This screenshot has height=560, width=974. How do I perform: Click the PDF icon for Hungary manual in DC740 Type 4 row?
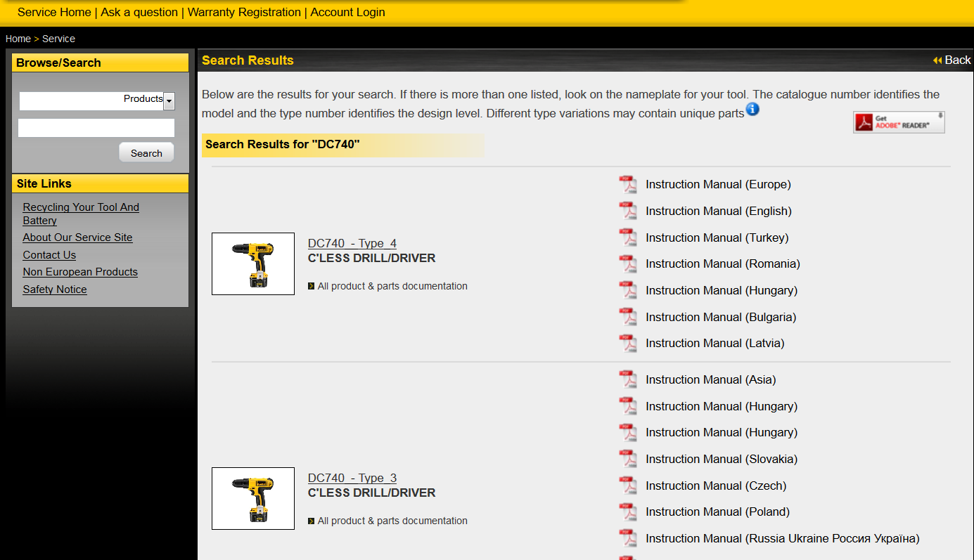[x=627, y=290]
